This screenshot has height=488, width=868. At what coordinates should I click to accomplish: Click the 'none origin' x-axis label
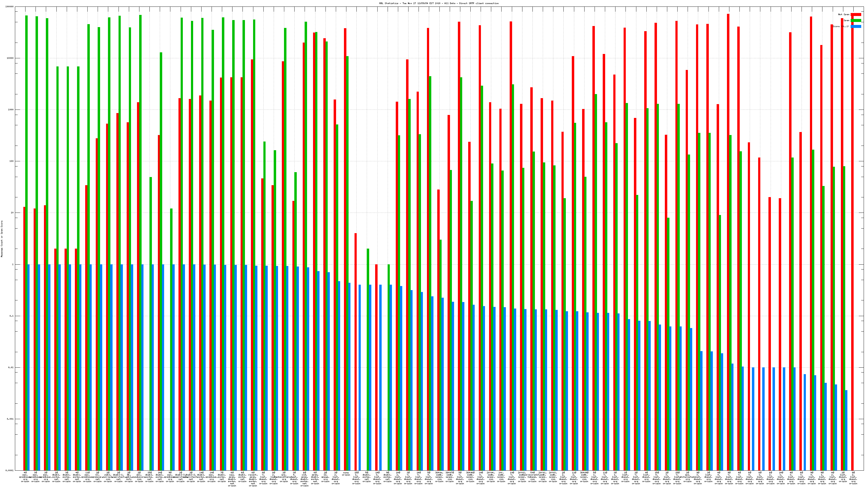[346, 474]
